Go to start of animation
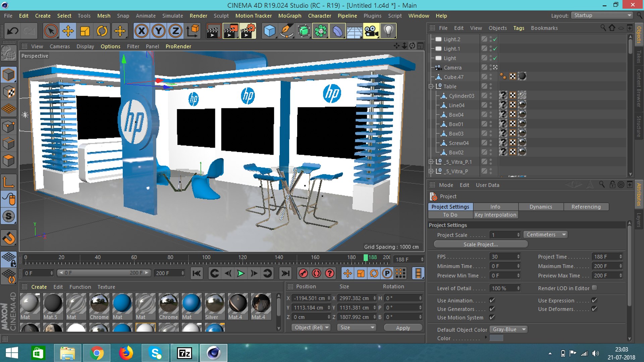 (197, 273)
